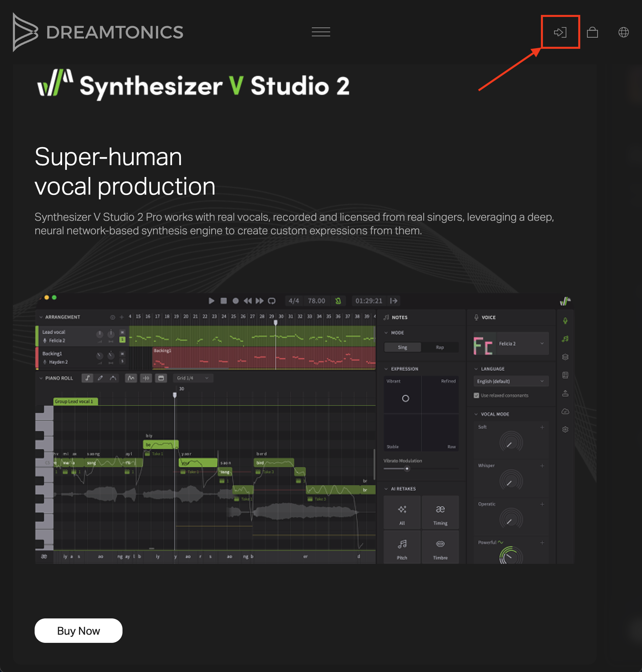The height and width of the screenshot is (672, 642).
Task: Click the loop playback icon
Action: point(271,301)
